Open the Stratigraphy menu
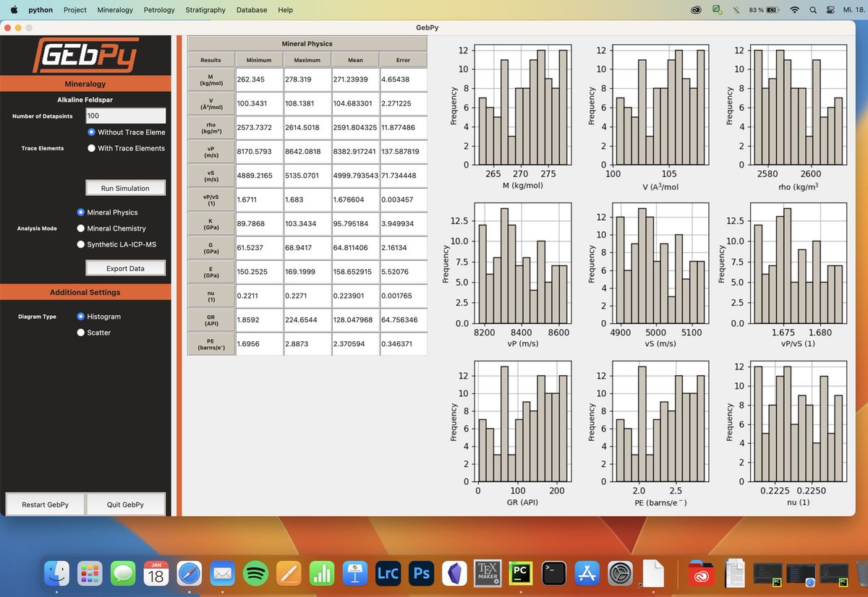Image resolution: width=868 pixels, height=597 pixels. coord(205,10)
